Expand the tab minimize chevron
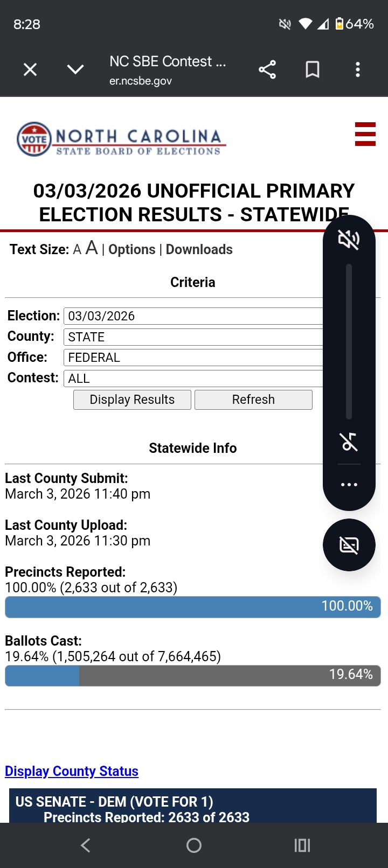This screenshot has height=868, width=388. coord(75,69)
